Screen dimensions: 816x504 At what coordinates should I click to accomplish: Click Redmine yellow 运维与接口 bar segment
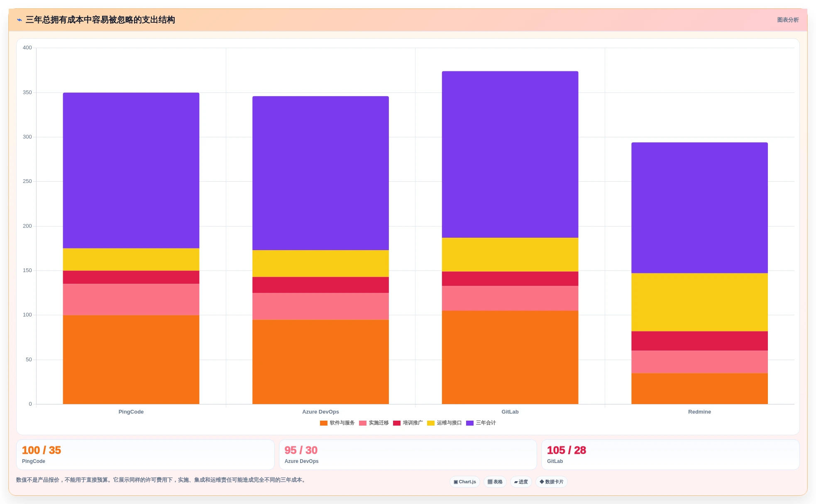699,302
